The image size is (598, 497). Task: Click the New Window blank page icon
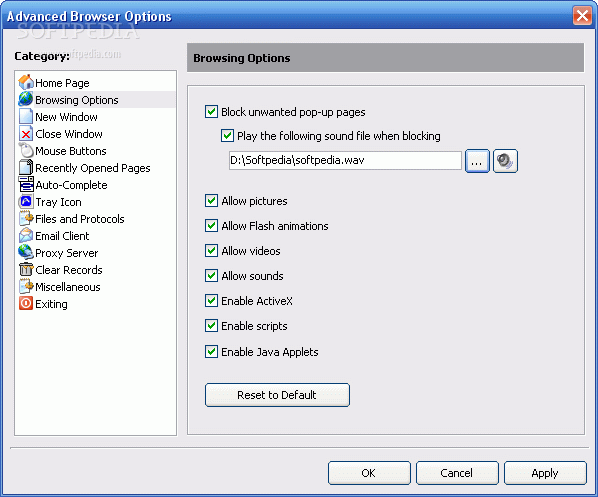pos(26,116)
